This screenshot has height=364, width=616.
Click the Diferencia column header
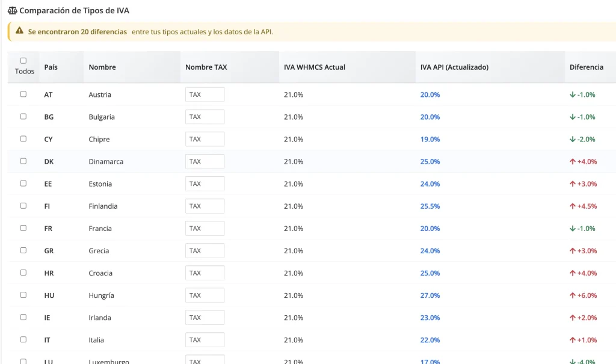pyautogui.click(x=586, y=67)
